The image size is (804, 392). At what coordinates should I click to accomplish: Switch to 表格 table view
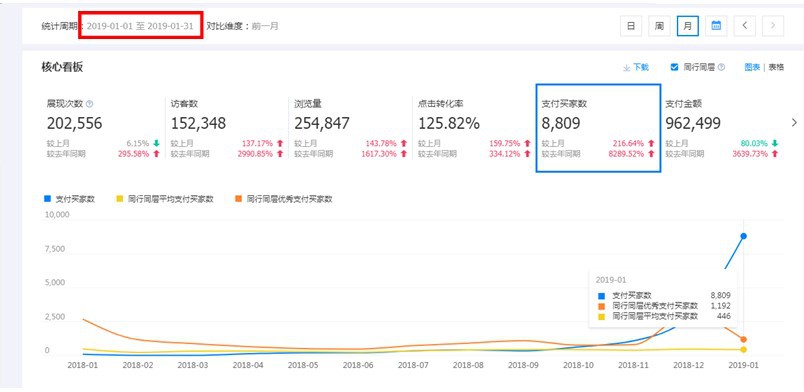point(776,67)
